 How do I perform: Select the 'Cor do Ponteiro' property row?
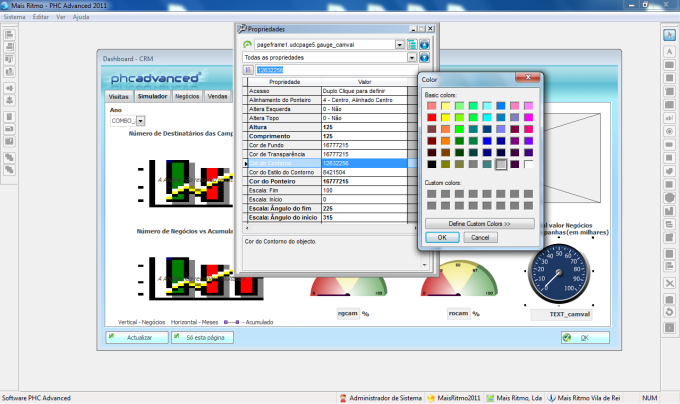(325, 181)
